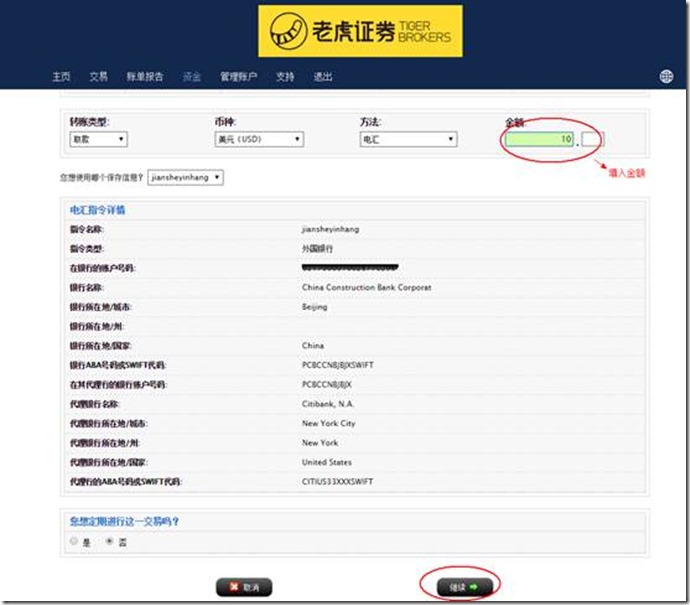Open the 支持 support menu item
The width and height of the screenshot is (690, 605).
[285, 77]
